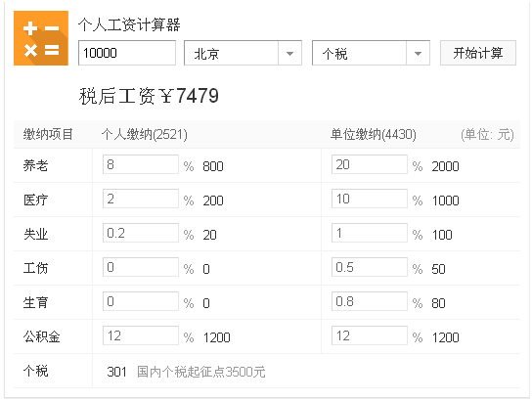The image size is (532, 401).
Task: Click the employer medical amount 1000
Action: pyautogui.click(x=446, y=200)
